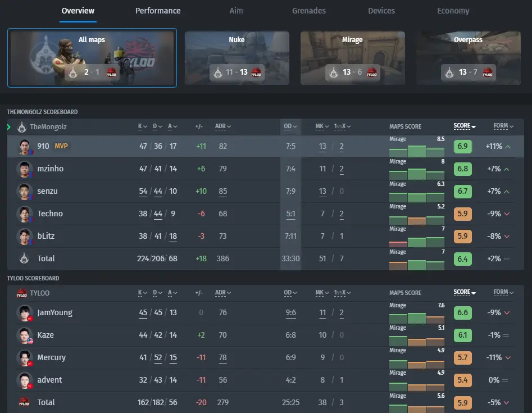Switch to the Performance tab
Viewport: 532px width, 413px height.
coord(158,11)
